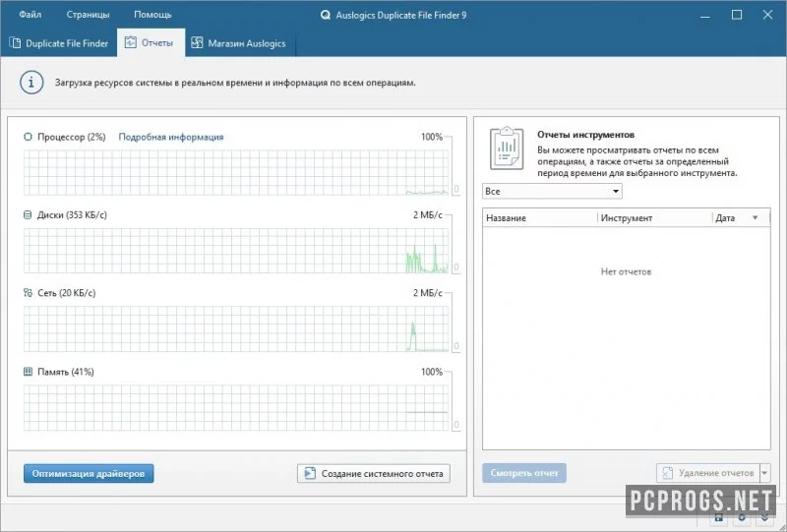Click the round info icon beside the description
Image resolution: width=787 pixels, height=532 pixels.
(x=31, y=83)
